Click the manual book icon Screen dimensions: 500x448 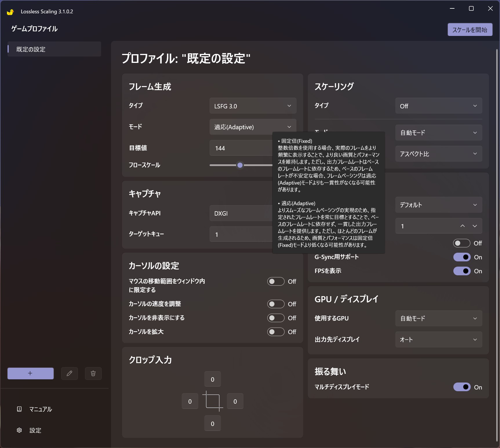coord(19,409)
